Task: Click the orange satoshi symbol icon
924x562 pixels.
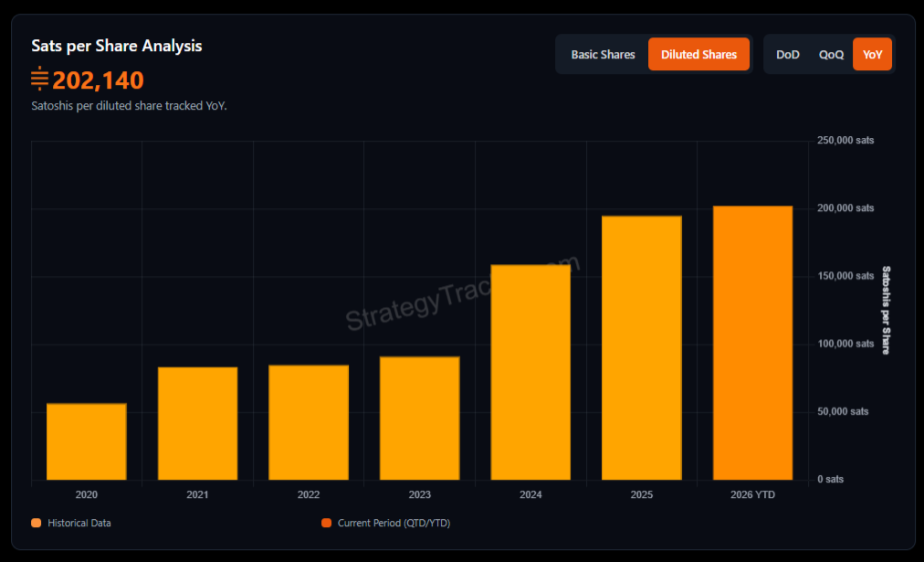Action: pyautogui.click(x=39, y=80)
